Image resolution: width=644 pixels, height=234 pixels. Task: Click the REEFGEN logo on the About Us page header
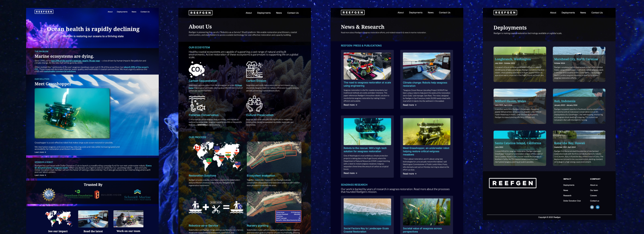point(200,13)
